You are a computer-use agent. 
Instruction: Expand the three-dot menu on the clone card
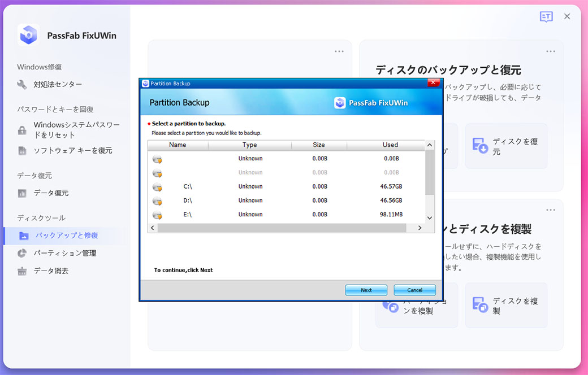pyautogui.click(x=551, y=210)
